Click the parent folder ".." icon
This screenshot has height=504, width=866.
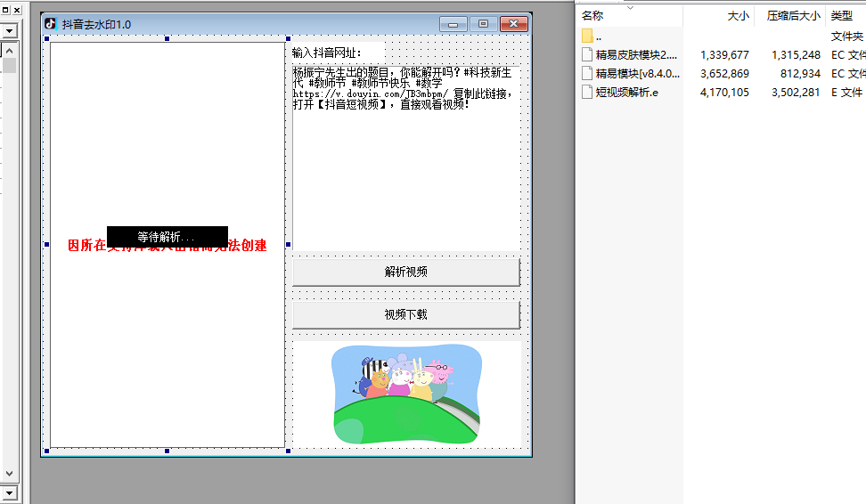(587, 37)
